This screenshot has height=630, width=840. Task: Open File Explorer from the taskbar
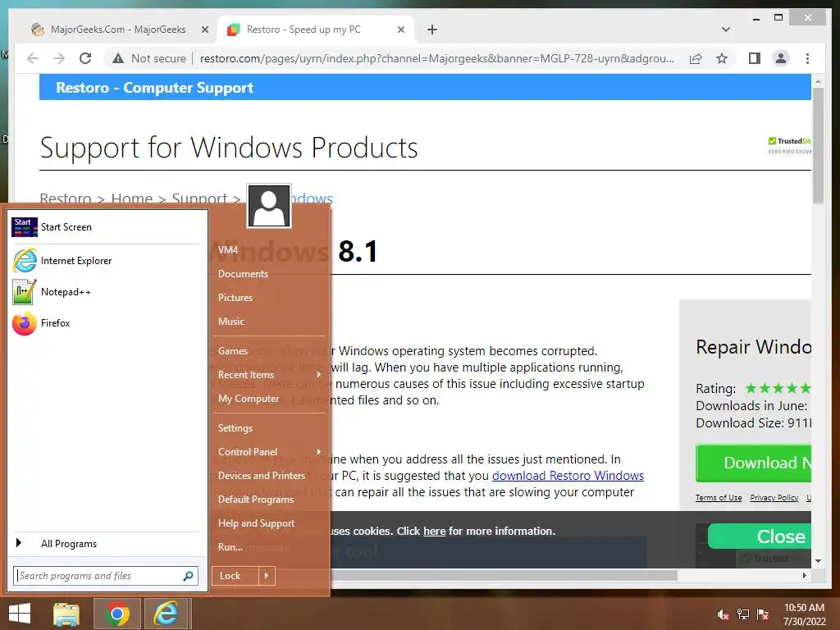point(66,614)
